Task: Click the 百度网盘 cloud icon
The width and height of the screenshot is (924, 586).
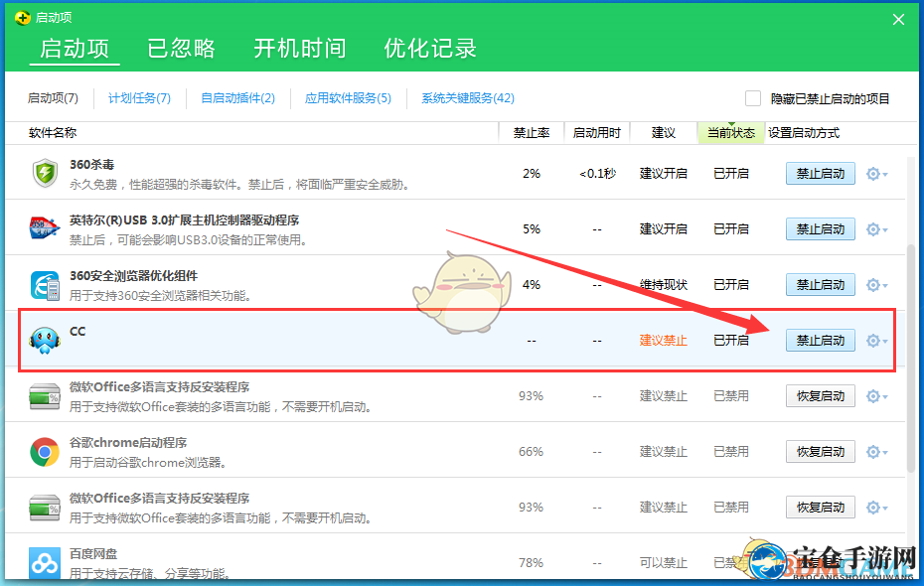Action: tap(45, 563)
